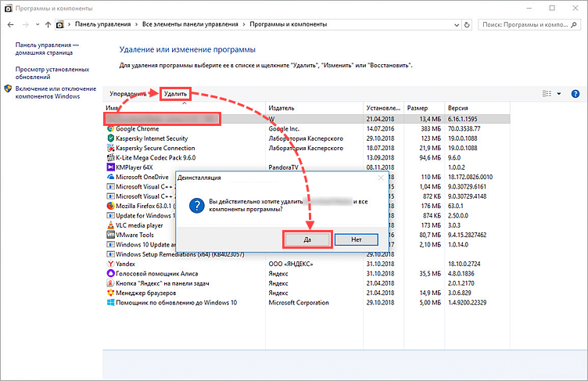Click Microsoft Corporation publisher cell
Screen dimensions: 588x381
tap(299, 303)
